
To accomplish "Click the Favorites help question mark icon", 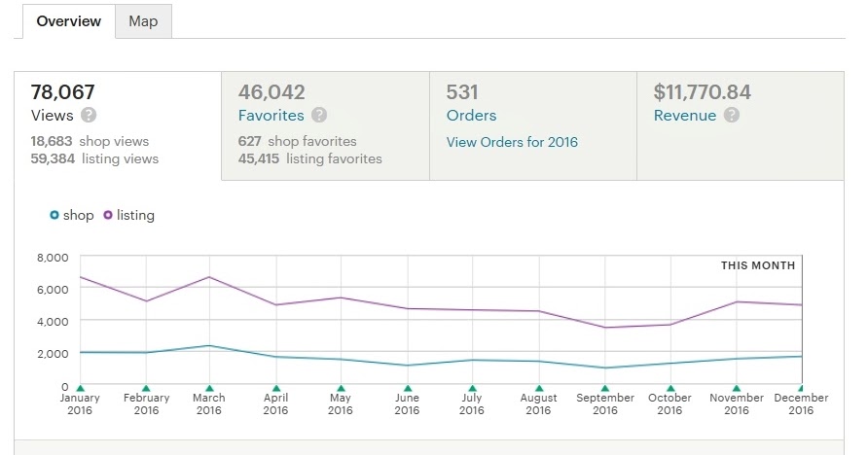I will (319, 116).
